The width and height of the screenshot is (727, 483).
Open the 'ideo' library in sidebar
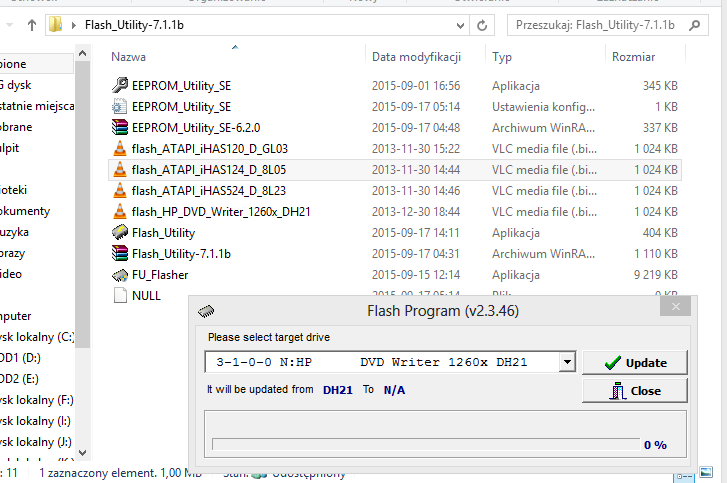[x=11, y=274]
